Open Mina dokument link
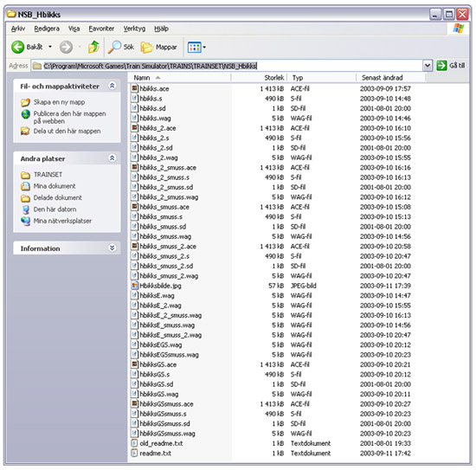 point(55,186)
